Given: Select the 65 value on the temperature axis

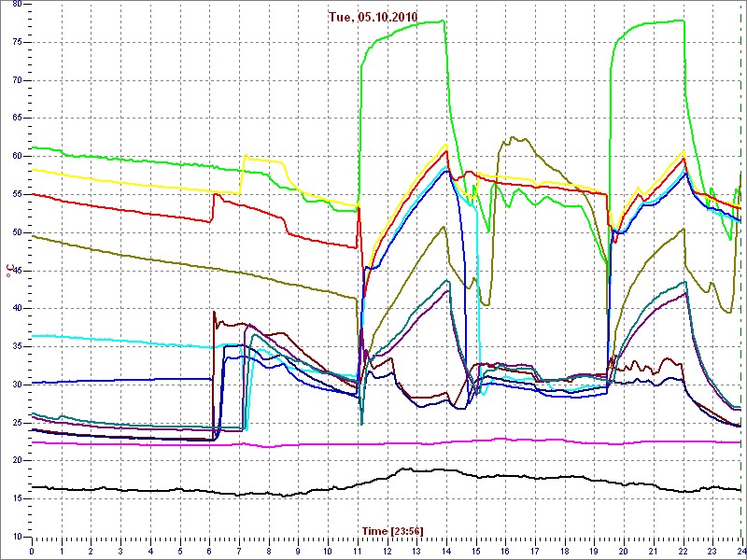Looking at the screenshot, I should point(17,119).
